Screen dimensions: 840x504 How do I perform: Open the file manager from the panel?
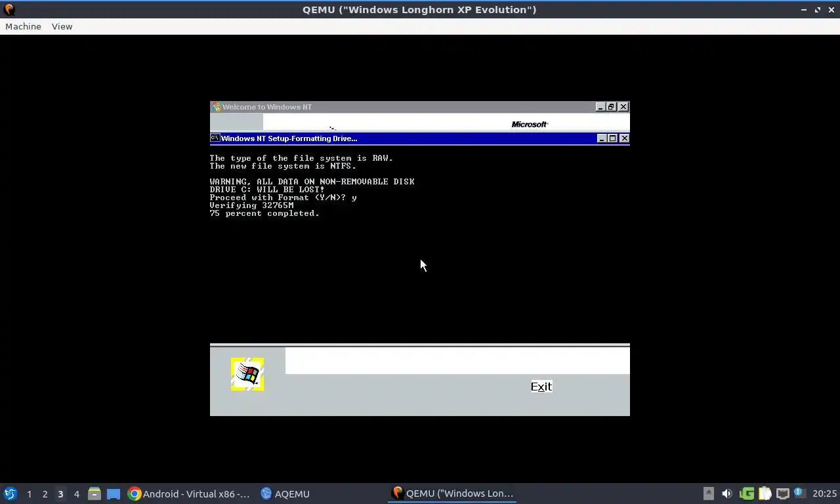[94, 493]
